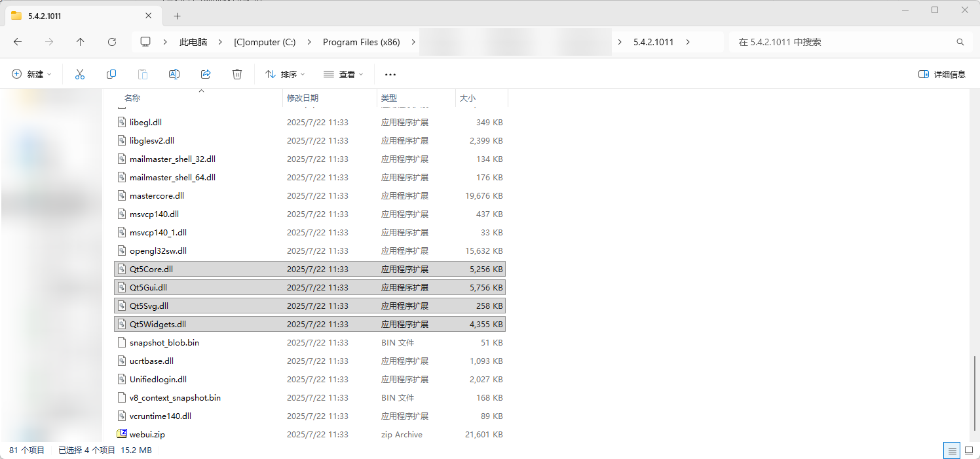Open the 排序 sort dropdown

point(285,74)
